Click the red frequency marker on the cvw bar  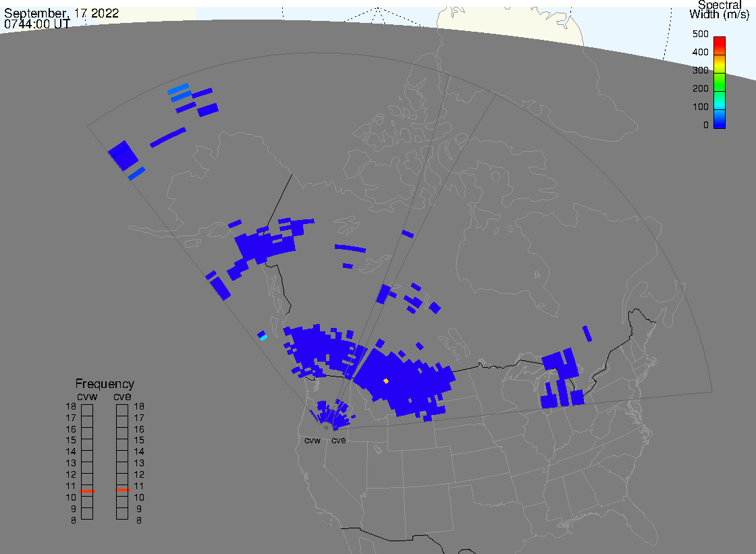point(87,491)
